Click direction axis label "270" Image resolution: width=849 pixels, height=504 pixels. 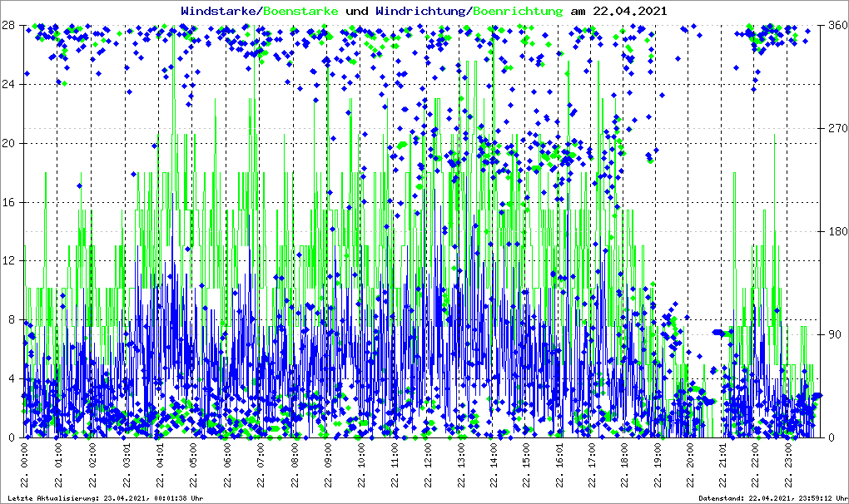(x=837, y=128)
